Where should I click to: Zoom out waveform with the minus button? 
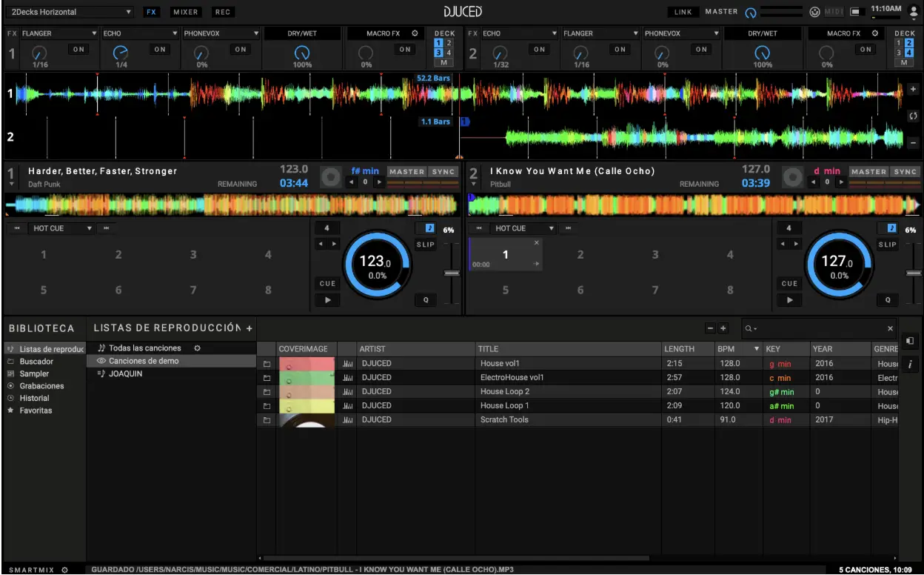pyautogui.click(x=913, y=142)
